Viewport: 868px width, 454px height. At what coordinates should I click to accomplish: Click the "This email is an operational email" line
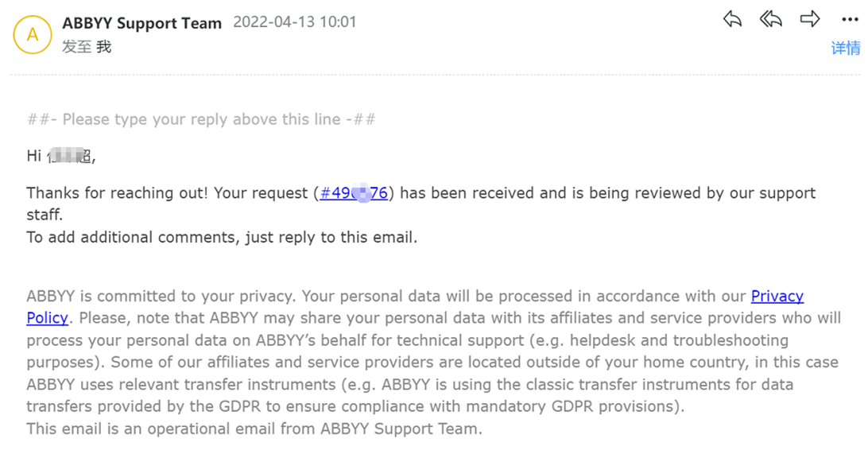pyautogui.click(x=254, y=429)
